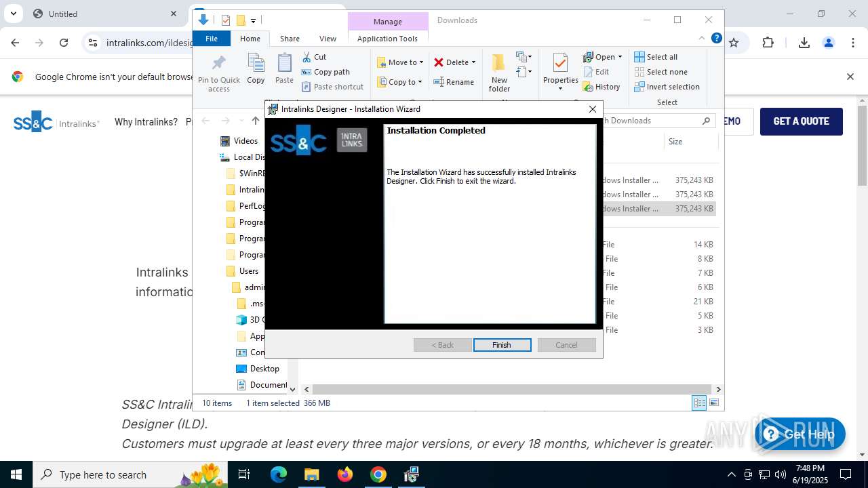Open Chrome downloads icon

pos(804,43)
